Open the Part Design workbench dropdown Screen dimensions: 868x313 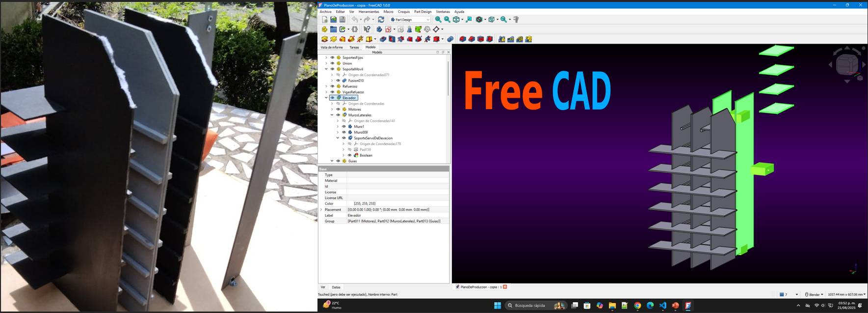point(411,20)
